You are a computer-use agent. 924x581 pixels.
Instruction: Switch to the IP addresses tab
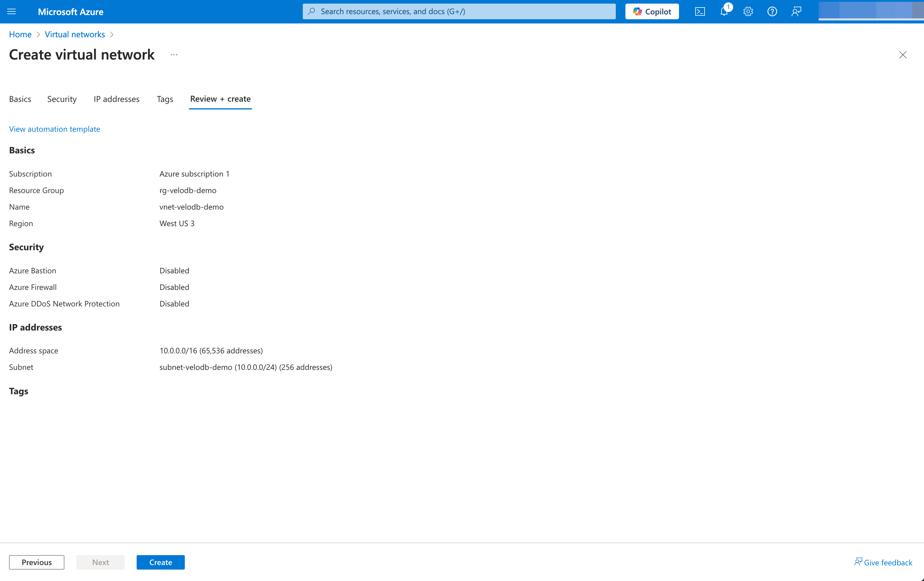[x=116, y=99]
